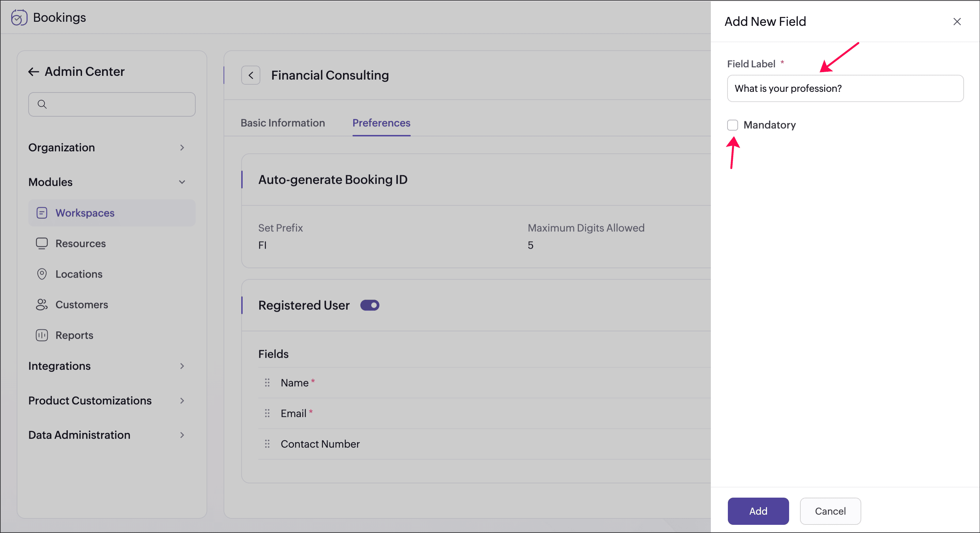This screenshot has height=533, width=980.
Task: Click the Workspaces sidebar icon
Action: (42, 213)
